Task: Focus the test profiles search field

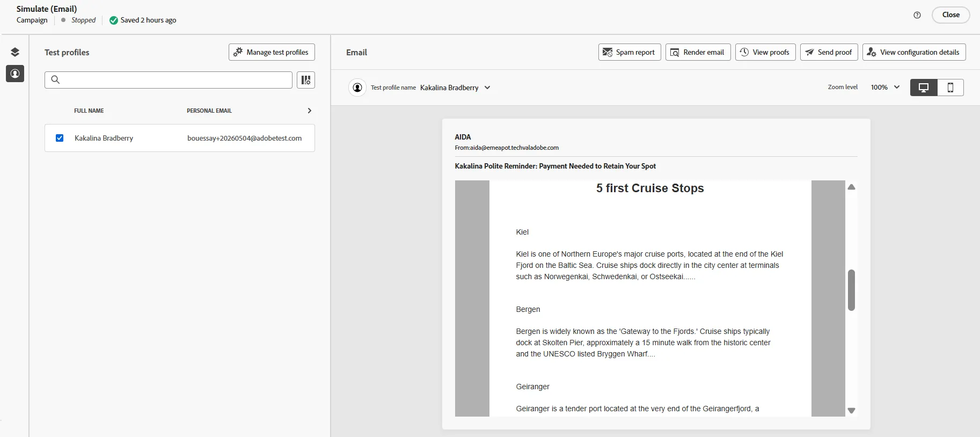Action: tap(169, 80)
